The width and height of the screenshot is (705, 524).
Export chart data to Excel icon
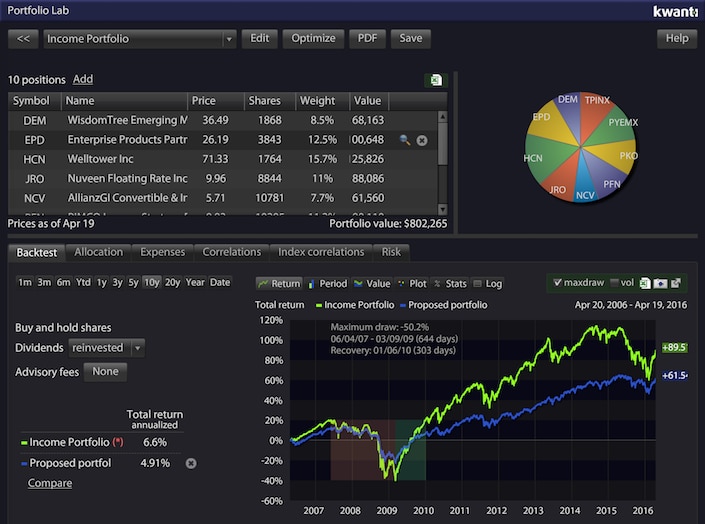(645, 283)
